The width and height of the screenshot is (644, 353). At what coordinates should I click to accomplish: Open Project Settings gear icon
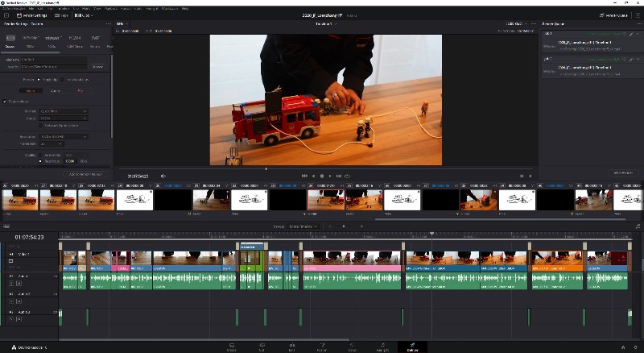pos(634,347)
